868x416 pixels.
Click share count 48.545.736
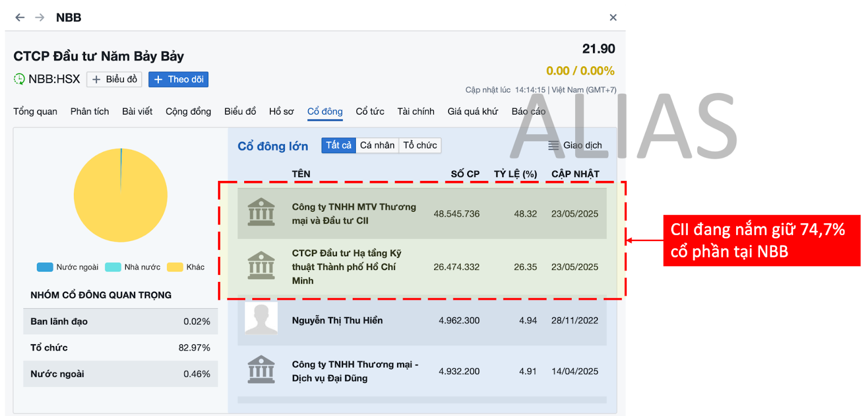click(x=456, y=214)
